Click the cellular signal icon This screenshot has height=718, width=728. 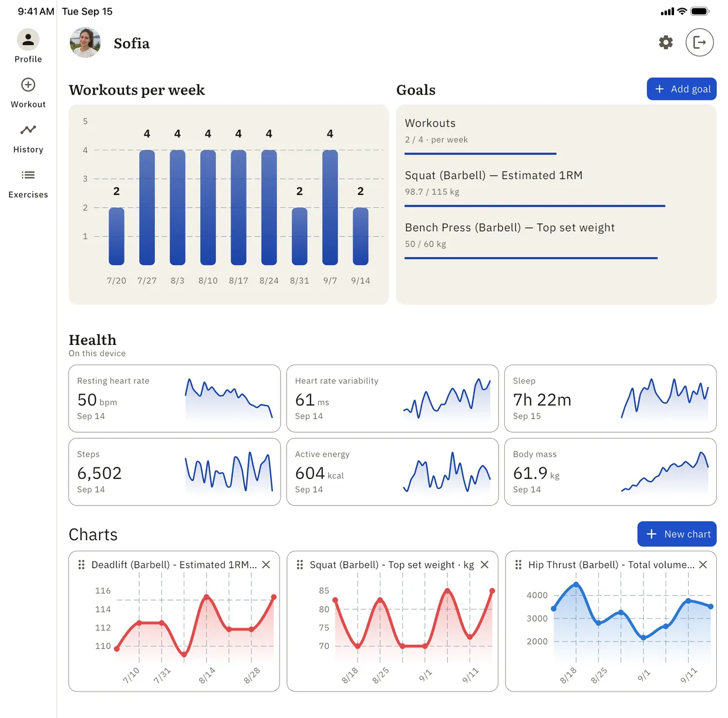[x=668, y=12]
